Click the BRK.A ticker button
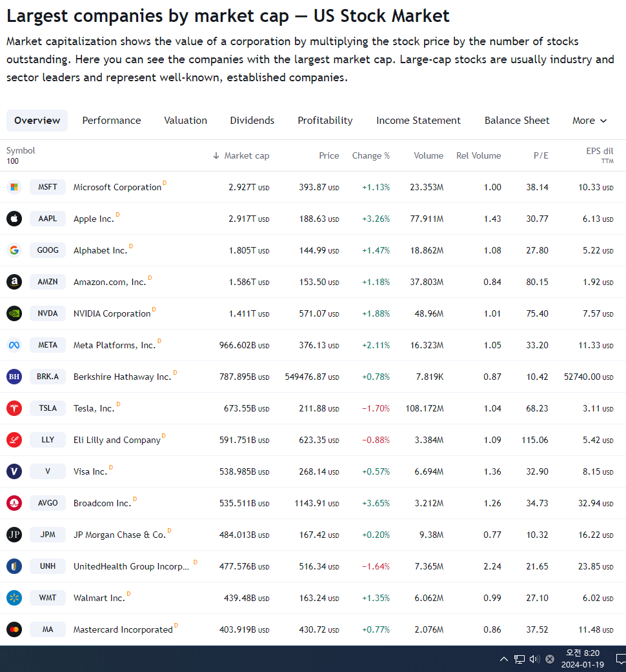 click(x=48, y=376)
